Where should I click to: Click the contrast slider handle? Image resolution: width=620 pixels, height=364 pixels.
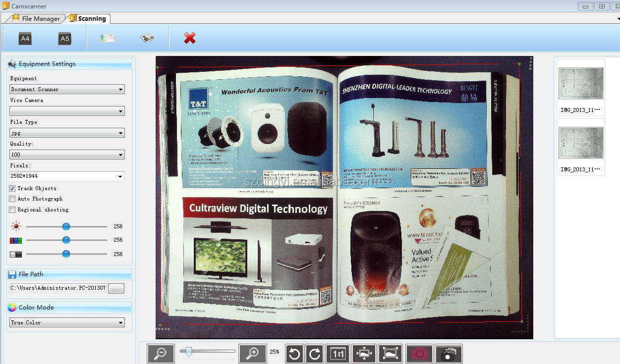coord(66,254)
